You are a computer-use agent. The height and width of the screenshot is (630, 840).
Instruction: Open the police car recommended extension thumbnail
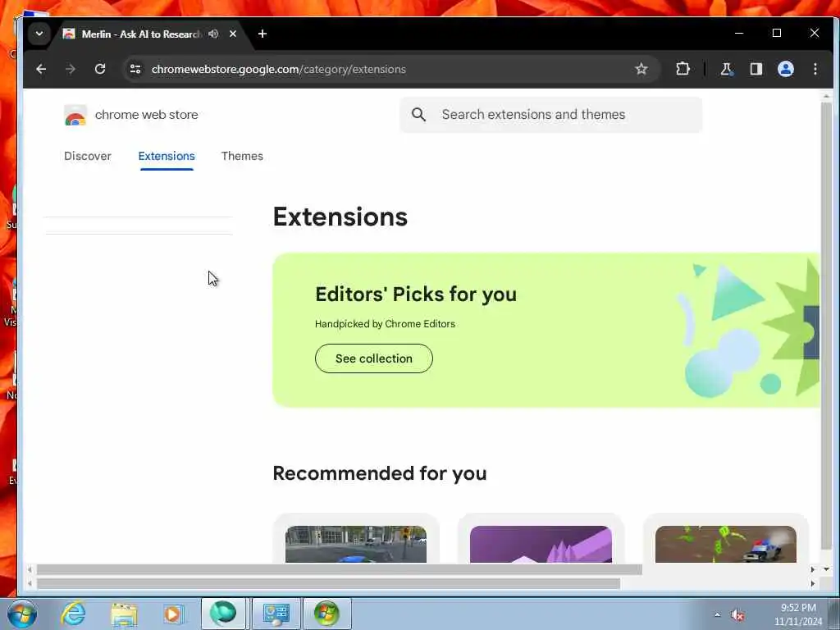click(725, 545)
